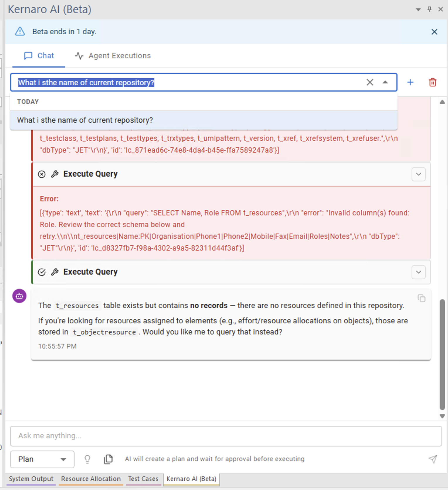The image size is (448, 490).
Task: Open the Plan mode dropdown
Action: click(x=42, y=459)
